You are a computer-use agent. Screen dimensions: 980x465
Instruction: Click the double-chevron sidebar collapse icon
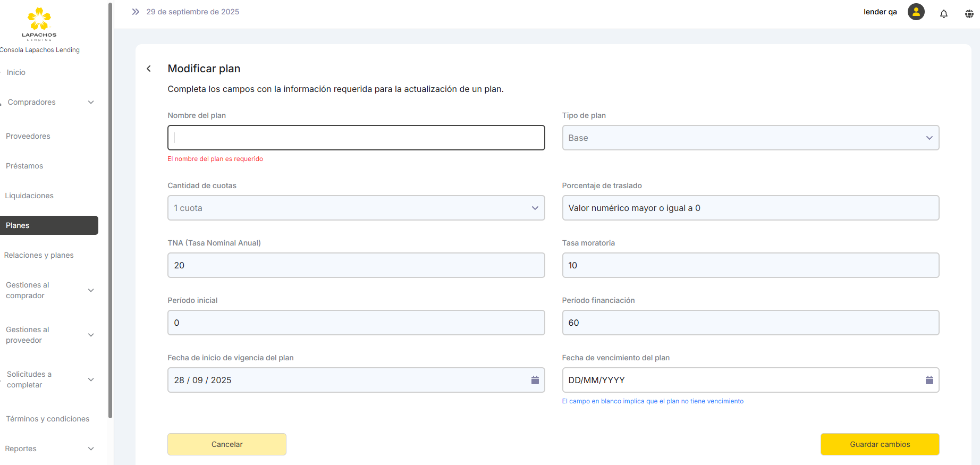pyautogui.click(x=136, y=12)
